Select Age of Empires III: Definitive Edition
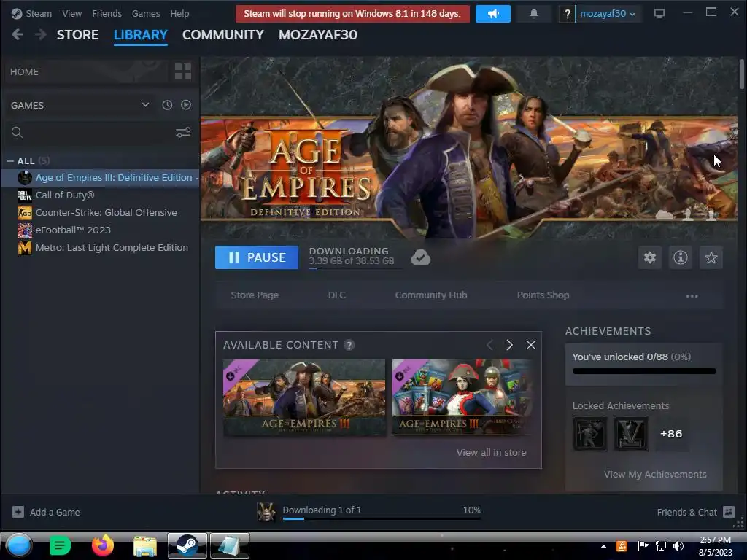The height and width of the screenshot is (560, 747). click(x=100, y=178)
